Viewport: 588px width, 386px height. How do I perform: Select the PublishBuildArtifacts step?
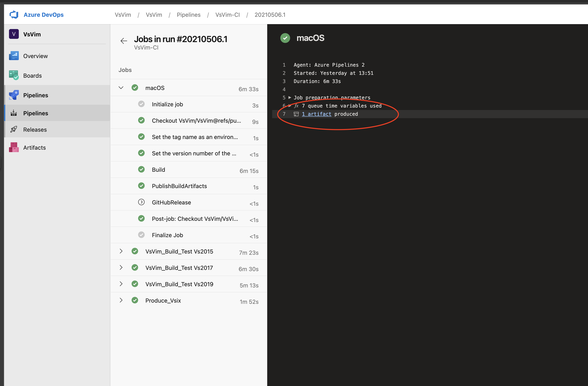point(179,186)
